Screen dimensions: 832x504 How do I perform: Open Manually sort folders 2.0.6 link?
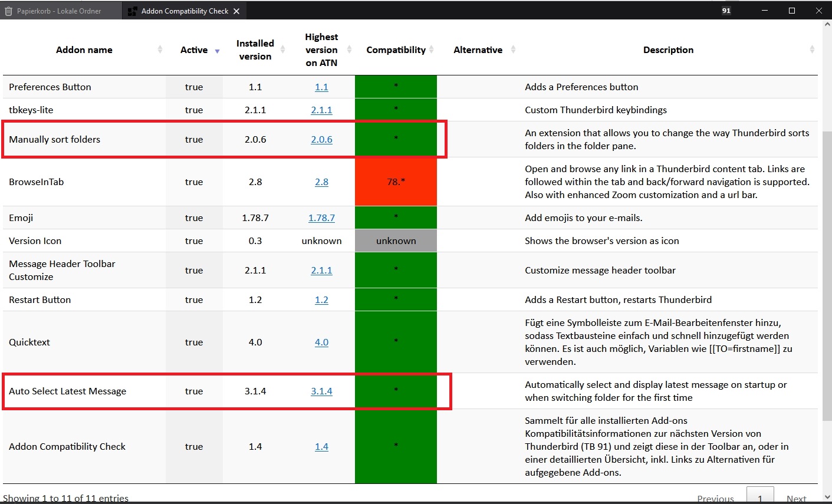[321, 140]
